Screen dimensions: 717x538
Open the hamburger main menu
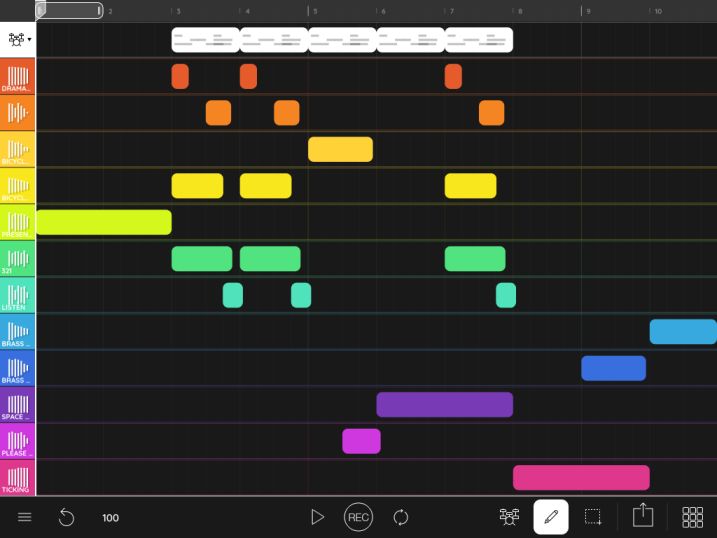(25, 517)
